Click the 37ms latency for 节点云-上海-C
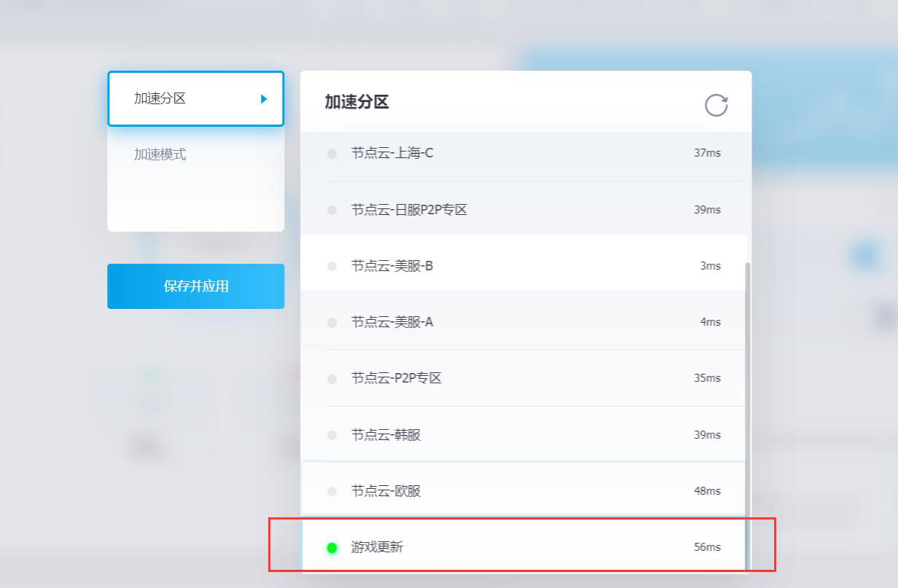The image size is (898, 588). [707, 153]
